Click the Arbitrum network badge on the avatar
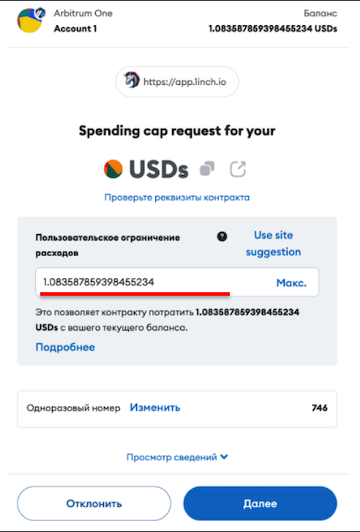The width and height of the screenshot is (360, 532). click(x=40, y=13)
